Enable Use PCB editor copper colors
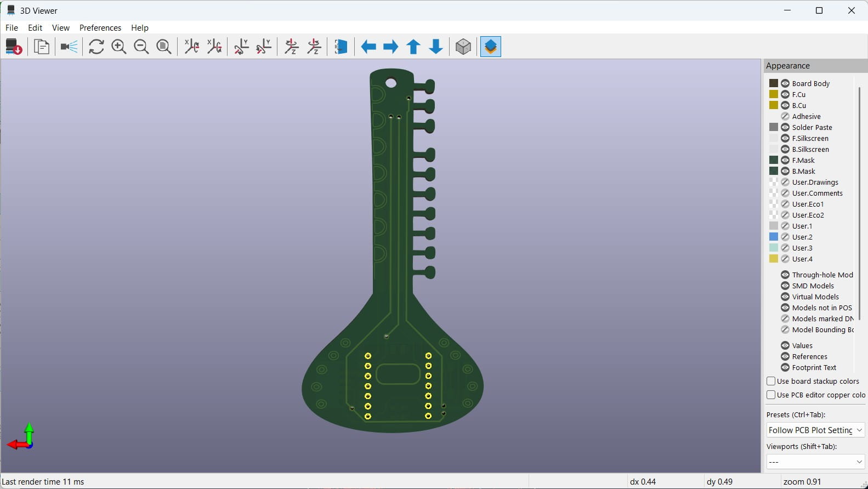 point(771,395)
